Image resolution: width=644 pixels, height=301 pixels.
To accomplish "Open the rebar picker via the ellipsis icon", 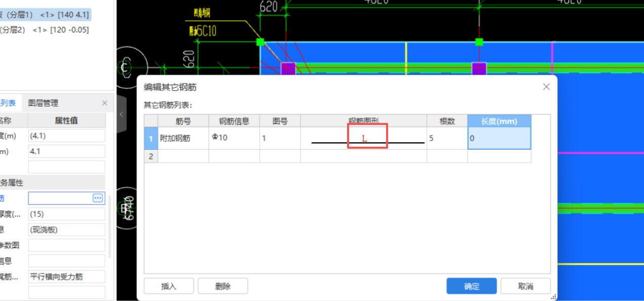I will coord(97,198).
